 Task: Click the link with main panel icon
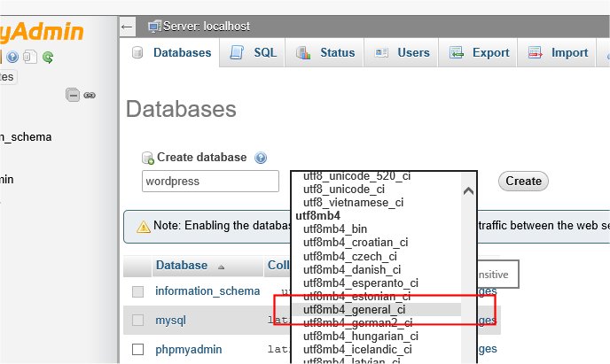[x=89, y=94]
